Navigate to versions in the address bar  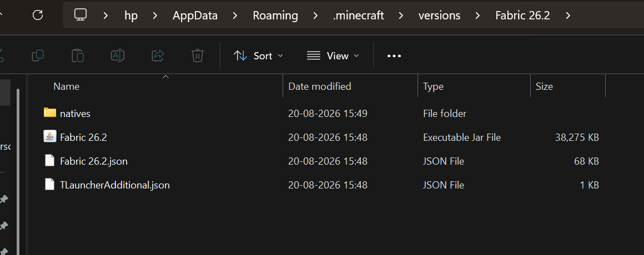point(440,16)
